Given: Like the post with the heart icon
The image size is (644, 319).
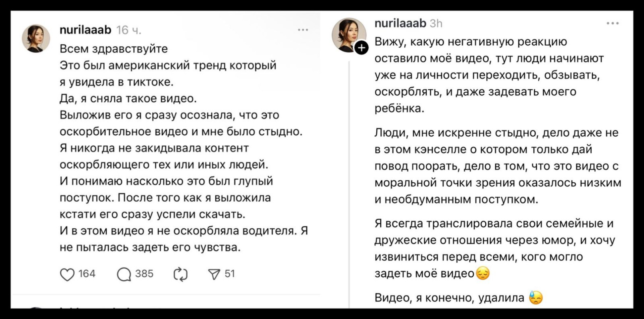Looking at the screenshot, I should (67, 274).
